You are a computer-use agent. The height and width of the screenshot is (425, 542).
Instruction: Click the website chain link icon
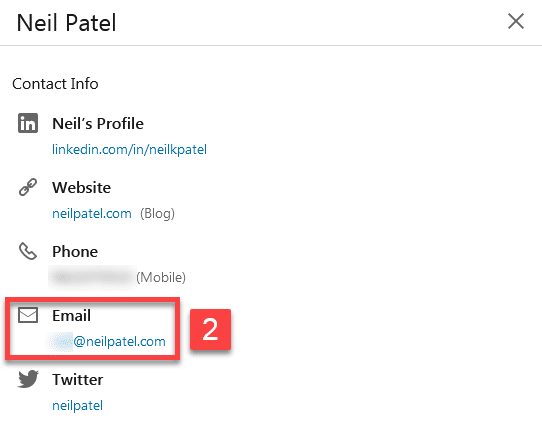click(x=28, y=187)
